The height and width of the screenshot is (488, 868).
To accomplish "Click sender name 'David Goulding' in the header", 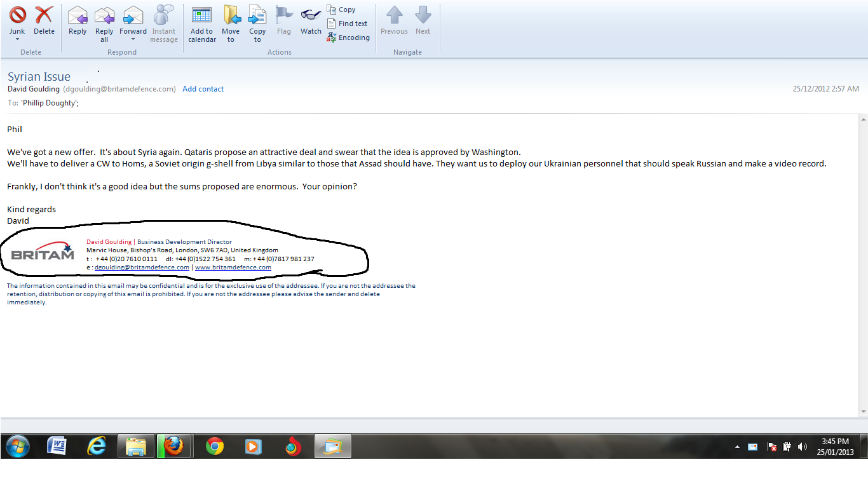I will (x=34, y=89).
